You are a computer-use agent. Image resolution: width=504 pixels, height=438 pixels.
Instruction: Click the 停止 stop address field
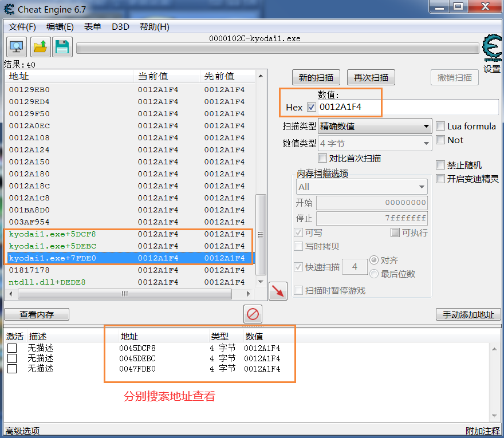click(x=372, y=218)
